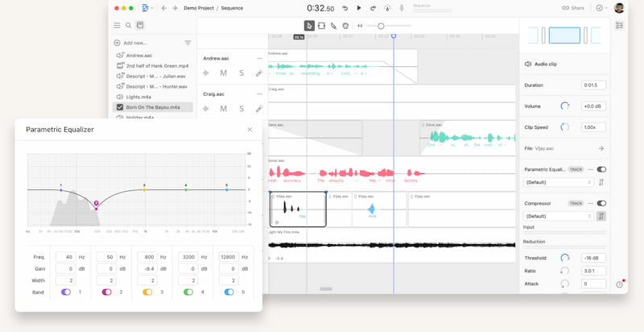Screen dimensions: 644x332
Task: Click the 12800 Hz frequency field
Action: (229, 257)
